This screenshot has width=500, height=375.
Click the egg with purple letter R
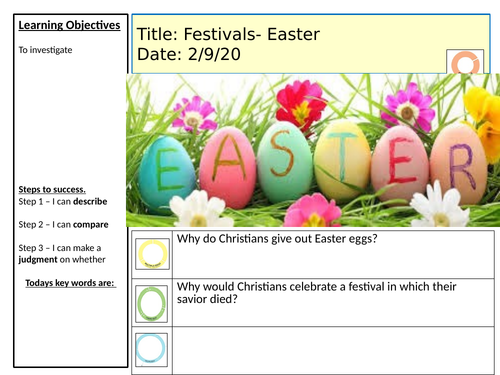point(460,163)
